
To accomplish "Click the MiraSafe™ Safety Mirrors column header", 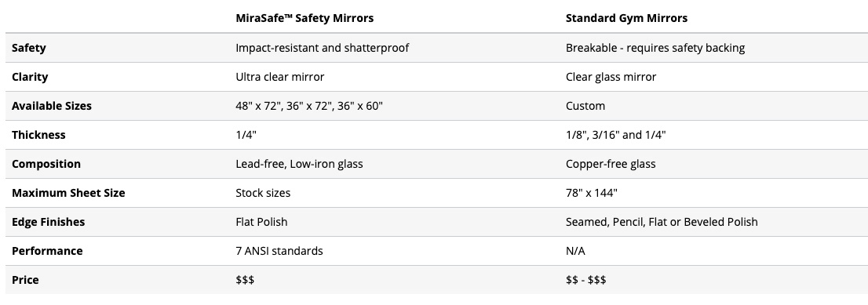I will pyautogui.click(x=305, y=18).
